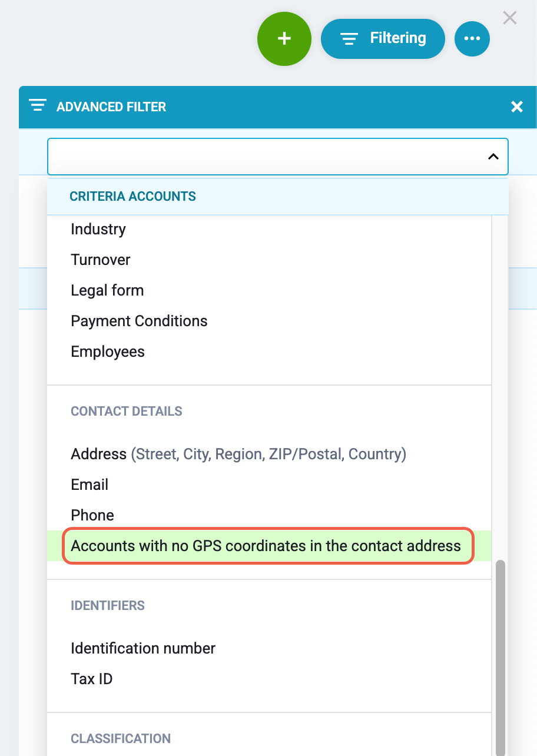Open the three-dots more options button
Screen dimensions: 537x756
point(472,39)
